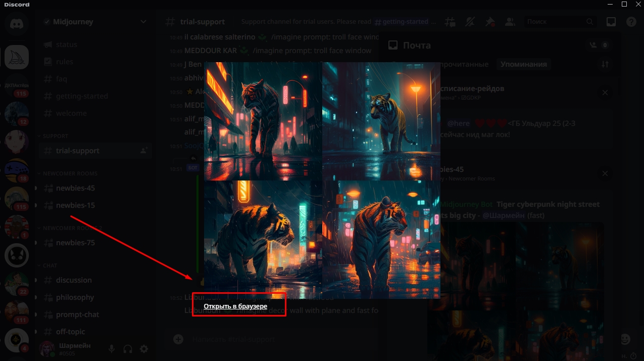
Task: Open the newbies-75 channel
Action: coord(95,243)
